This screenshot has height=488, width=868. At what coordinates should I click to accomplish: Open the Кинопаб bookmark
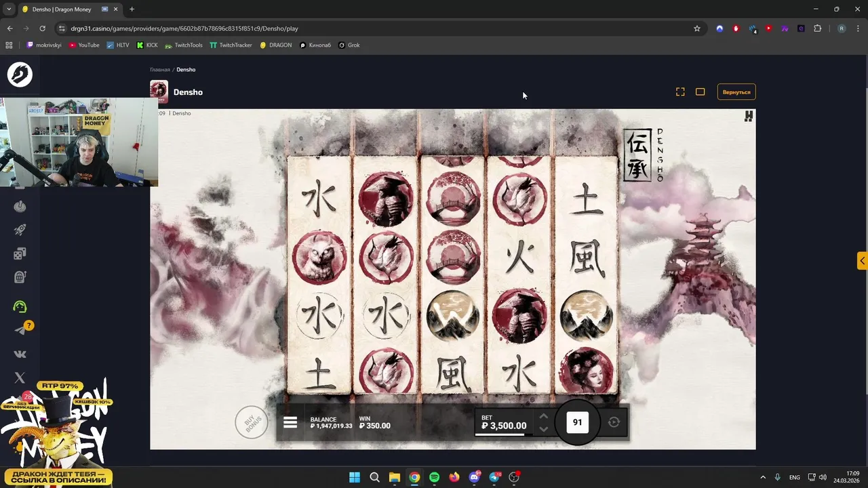[x=315, y=45]
